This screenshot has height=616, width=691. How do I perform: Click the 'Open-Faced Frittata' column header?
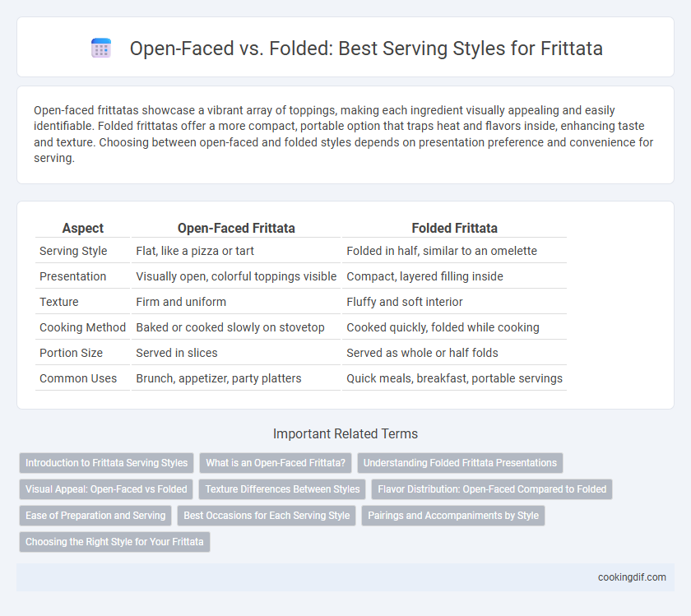[x=236, y=228]
